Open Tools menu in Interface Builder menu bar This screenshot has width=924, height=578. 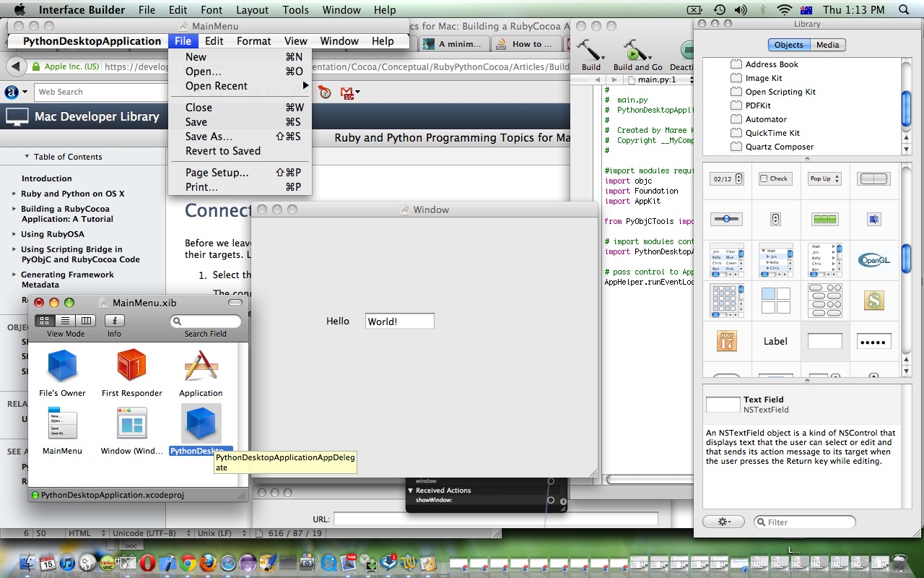pos(295,10)
